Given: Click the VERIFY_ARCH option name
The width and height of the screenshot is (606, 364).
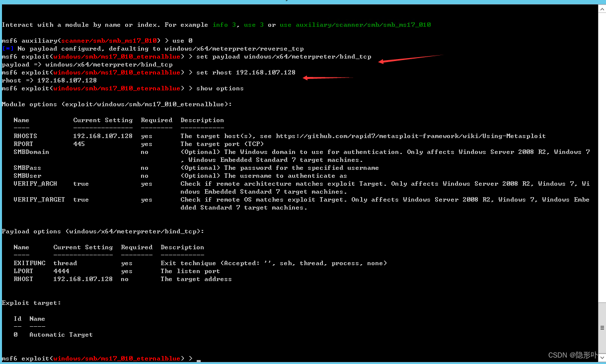Looking at the screenshot, I should tap(35, 184).
